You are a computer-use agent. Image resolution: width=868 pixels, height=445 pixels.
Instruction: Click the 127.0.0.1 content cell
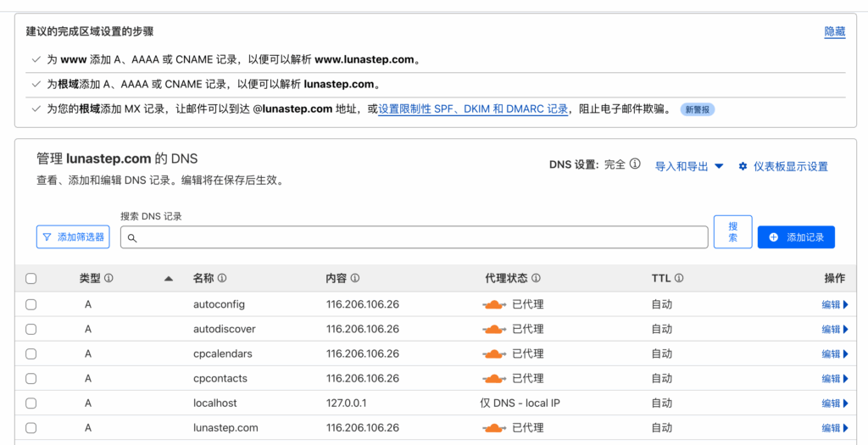[347, 403]
